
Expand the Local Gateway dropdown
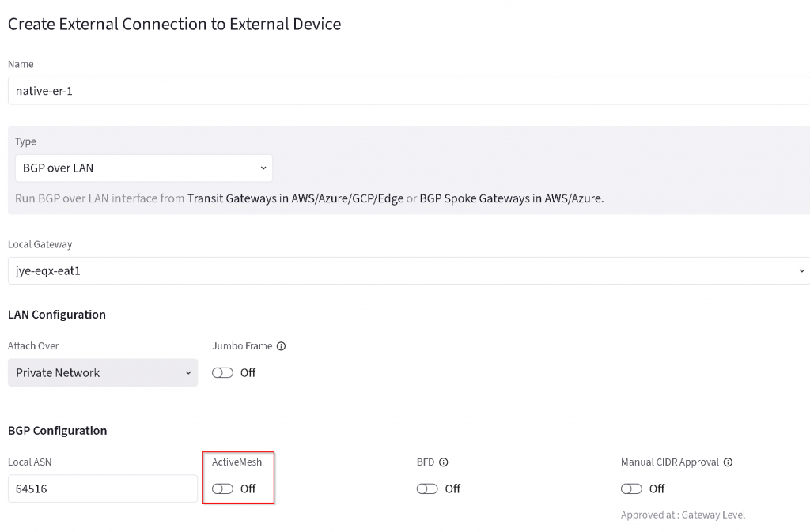click(x=407, y=271)
